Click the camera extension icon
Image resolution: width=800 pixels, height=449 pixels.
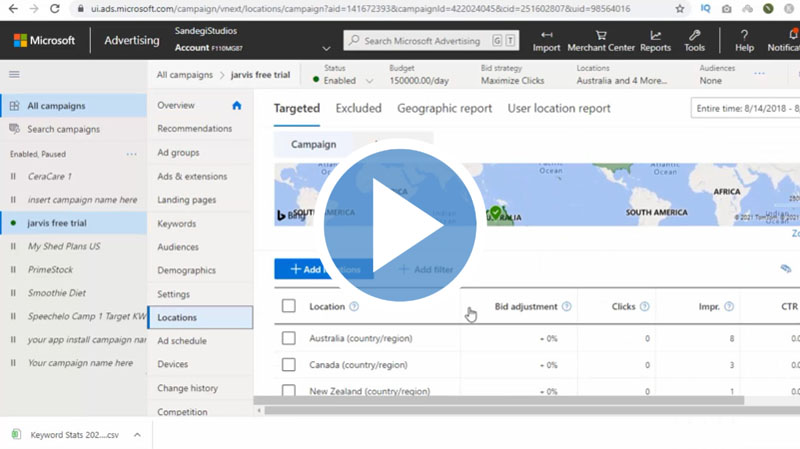coord(727,9)
